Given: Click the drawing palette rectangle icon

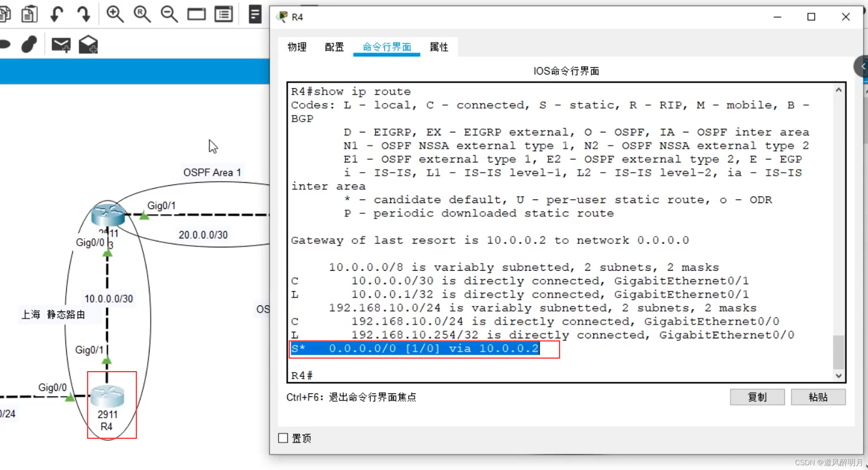Looking at the screenshot, I should 196,14.
